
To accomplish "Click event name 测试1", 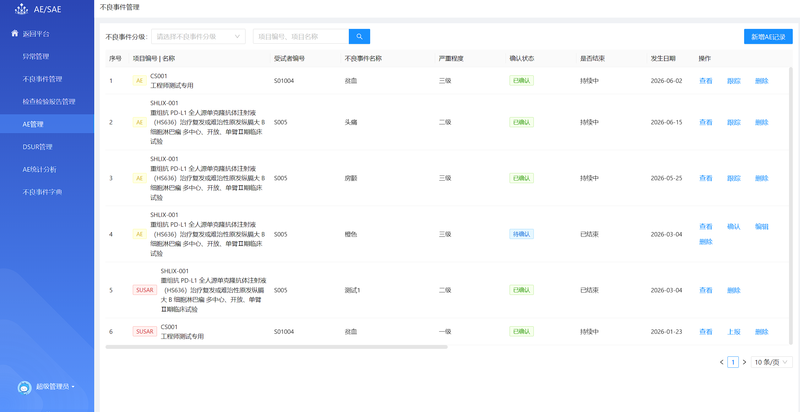I will [x=353, y=290].
